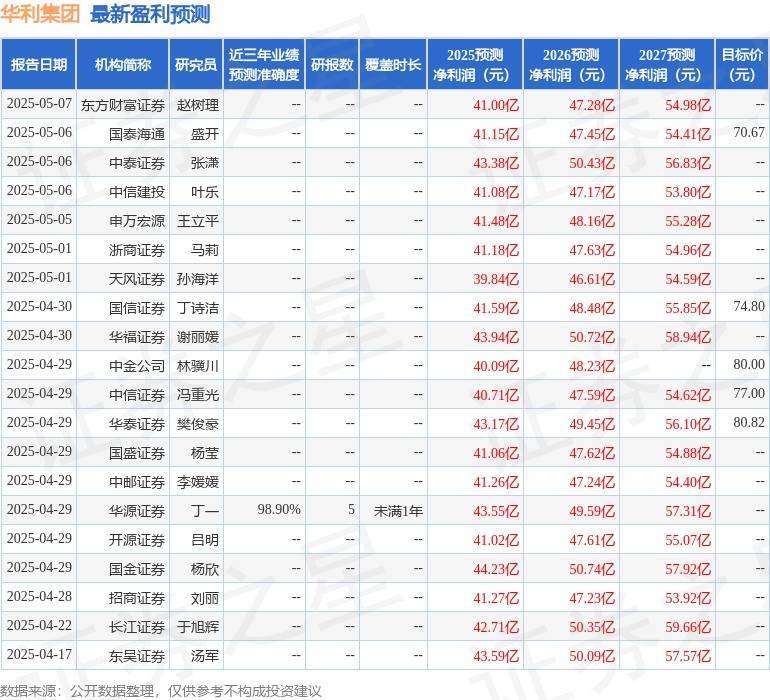Click researcher name 丁诗洁
Image resolution: width=770 pixels, height=700 pixels.
[198, 308]
